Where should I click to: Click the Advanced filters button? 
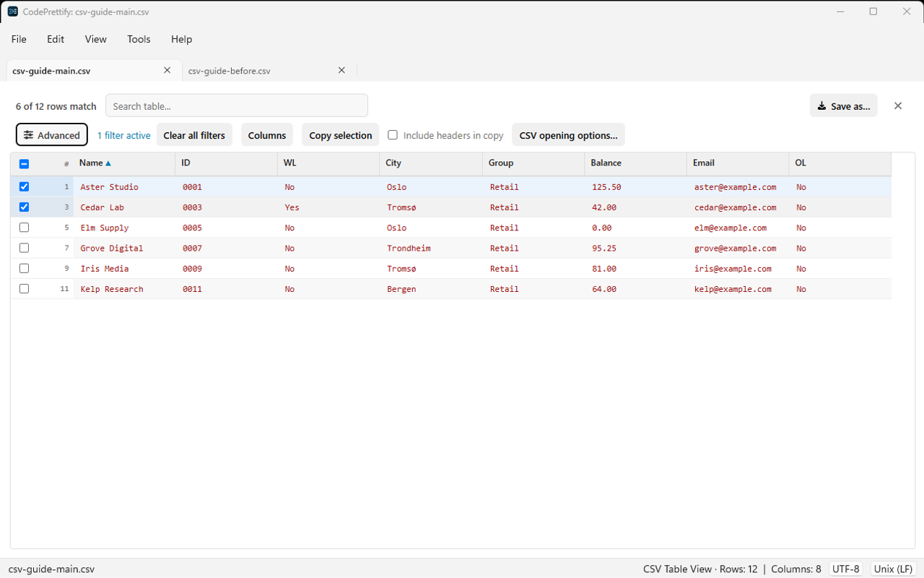click(x=52, y=134)
